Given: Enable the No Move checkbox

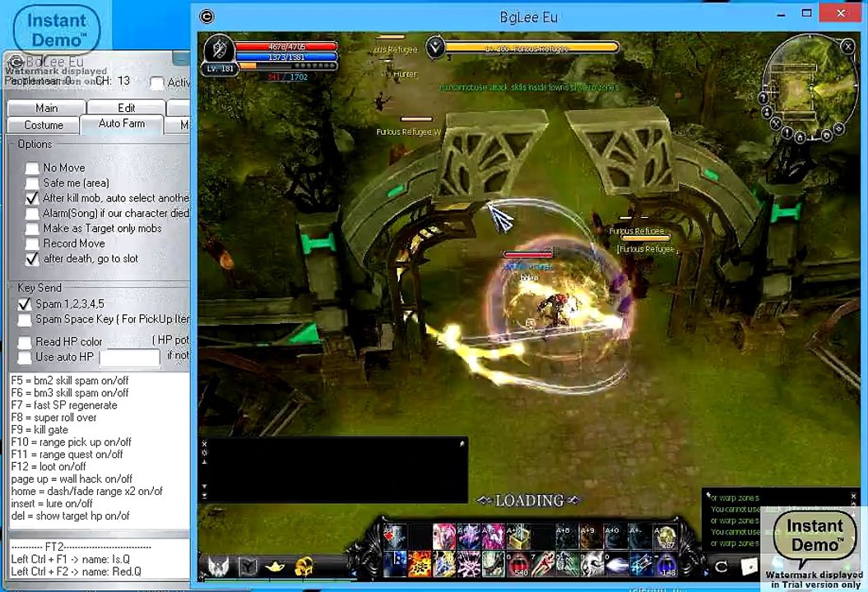Looking at the screenshot, I should [32, 168].
